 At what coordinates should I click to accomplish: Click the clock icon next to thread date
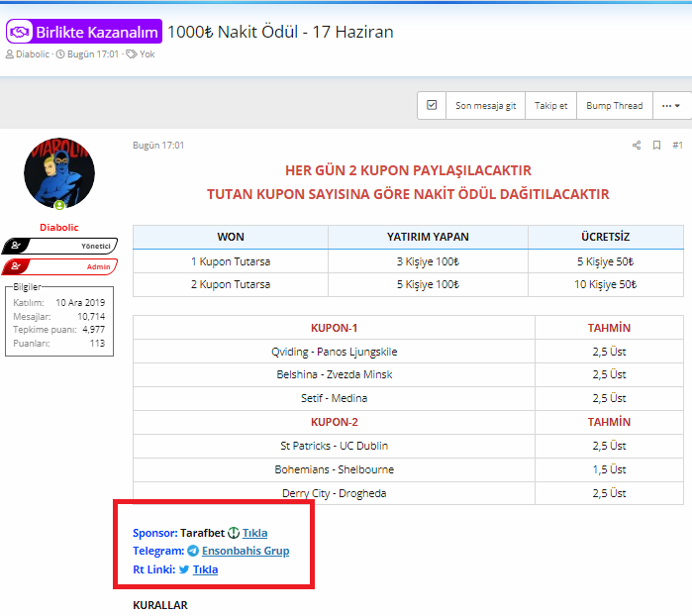(x=60, y=54)
